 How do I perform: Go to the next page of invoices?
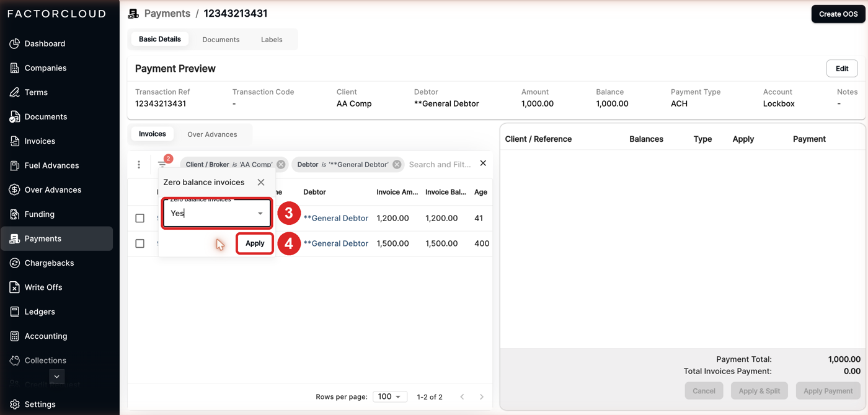pyautogui.click(x=482, y=396)
